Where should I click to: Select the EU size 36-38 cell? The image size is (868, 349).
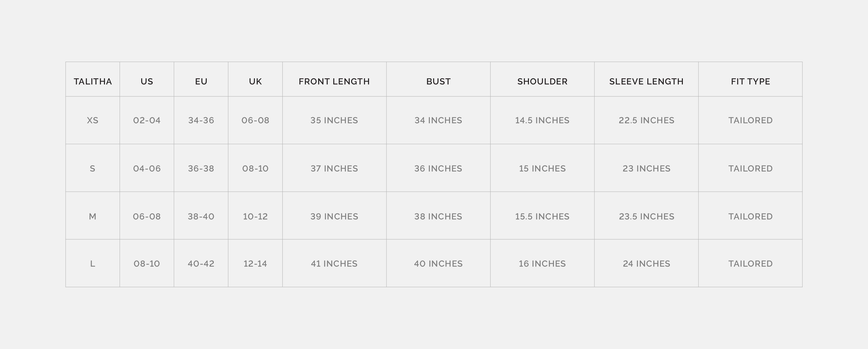coord(201,169)
